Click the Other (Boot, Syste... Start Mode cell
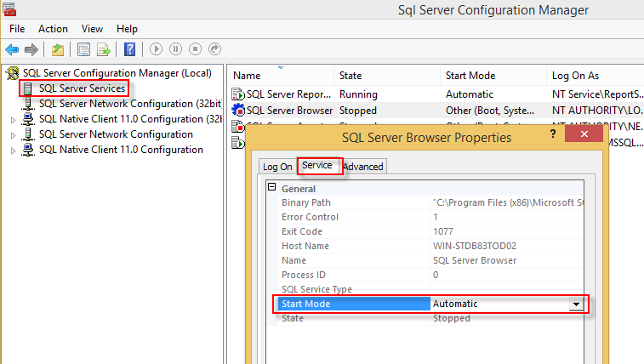The height and width of the screenshot is (364, 644). [x=489, y=111]
